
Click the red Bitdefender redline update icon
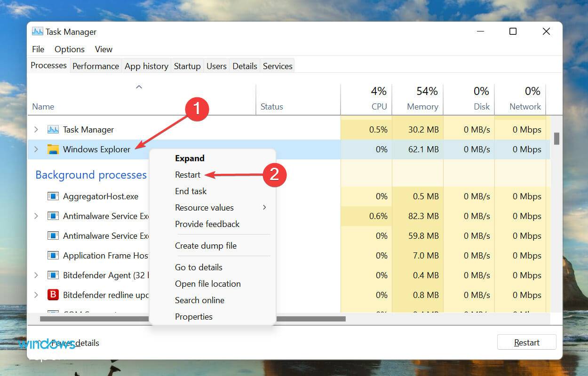[x=53, y=295]
